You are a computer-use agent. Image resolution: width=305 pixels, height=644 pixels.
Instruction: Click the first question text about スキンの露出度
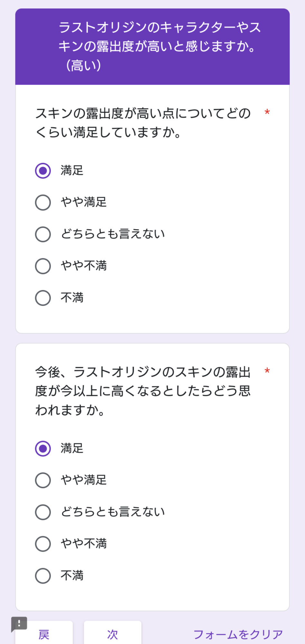pos(143,123)
